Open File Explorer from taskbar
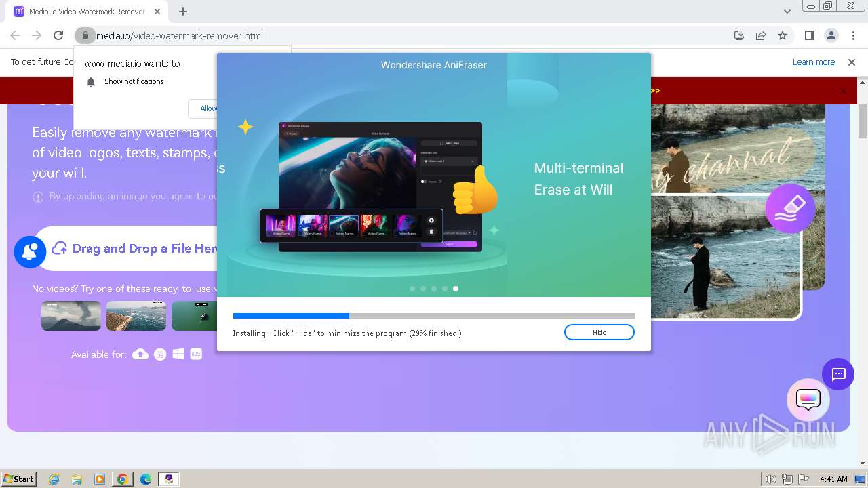Image resolution: width=868 pixels, height=488 pixels. point(77,479)
